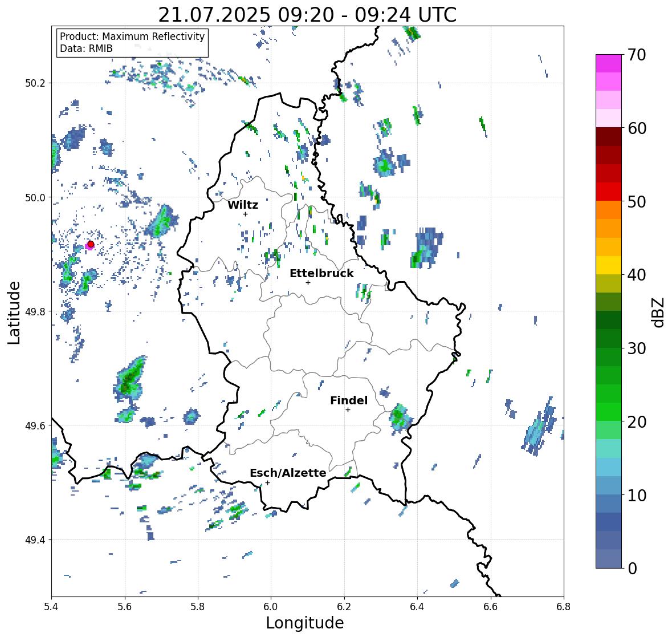Click the 6.8 longitude tick label

point(564,607)
